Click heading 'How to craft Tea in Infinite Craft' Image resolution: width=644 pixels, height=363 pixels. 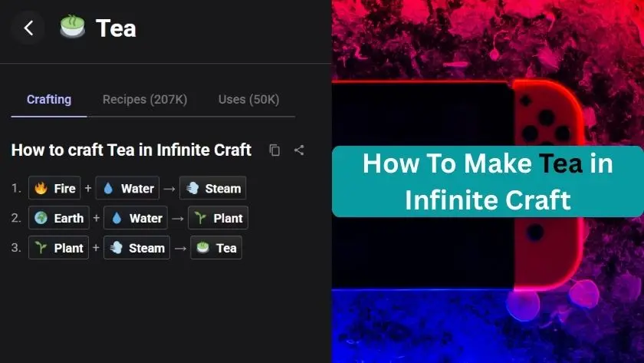(x=131, y=150)
